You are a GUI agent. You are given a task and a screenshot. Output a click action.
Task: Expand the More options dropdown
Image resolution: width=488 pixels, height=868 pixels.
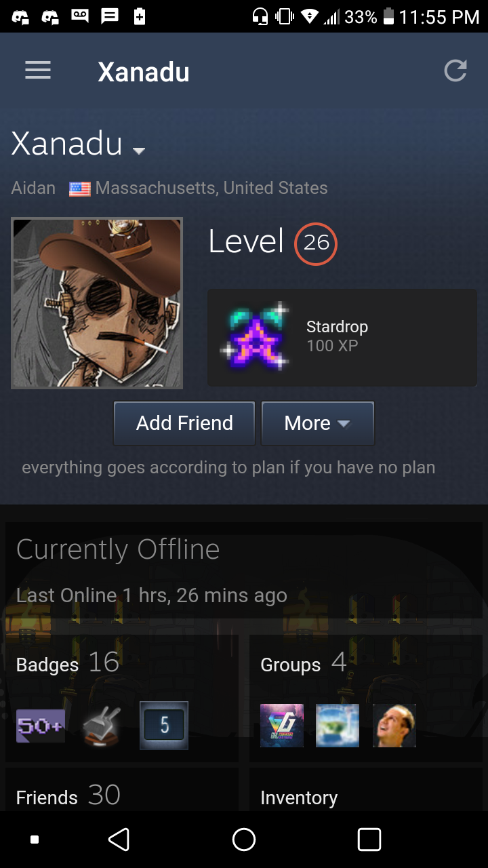click(x=317, y=423)
